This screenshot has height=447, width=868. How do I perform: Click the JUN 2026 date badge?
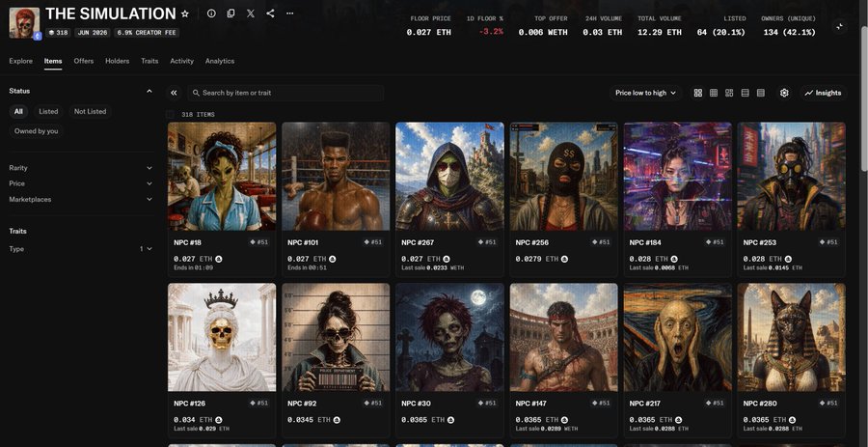pyautogui.click(x=92, y=33)
